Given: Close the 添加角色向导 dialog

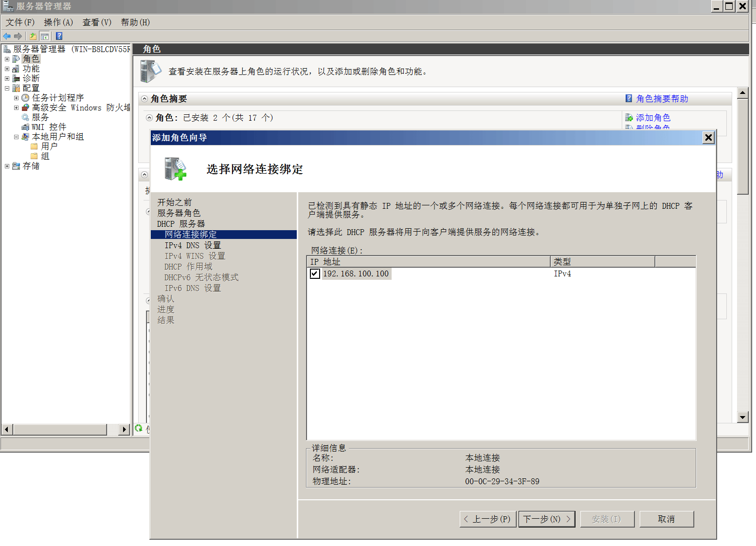Looking at the screenshot, I should pos(708,138).
